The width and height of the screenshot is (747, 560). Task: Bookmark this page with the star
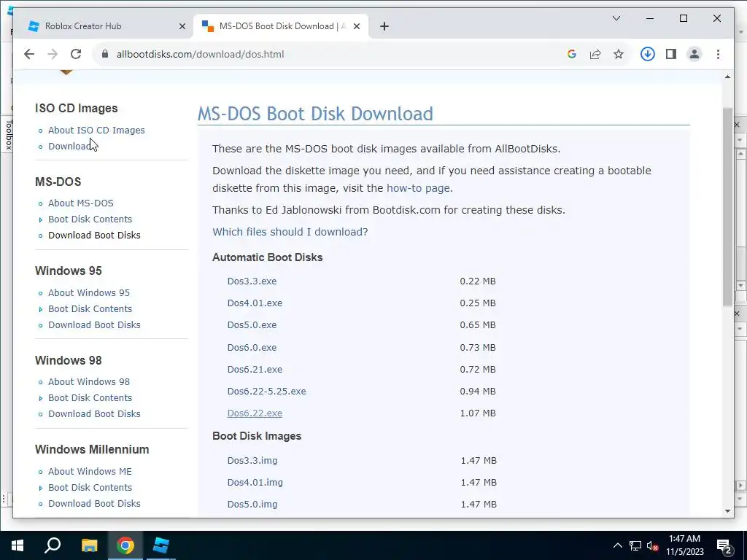coord(619,54)
